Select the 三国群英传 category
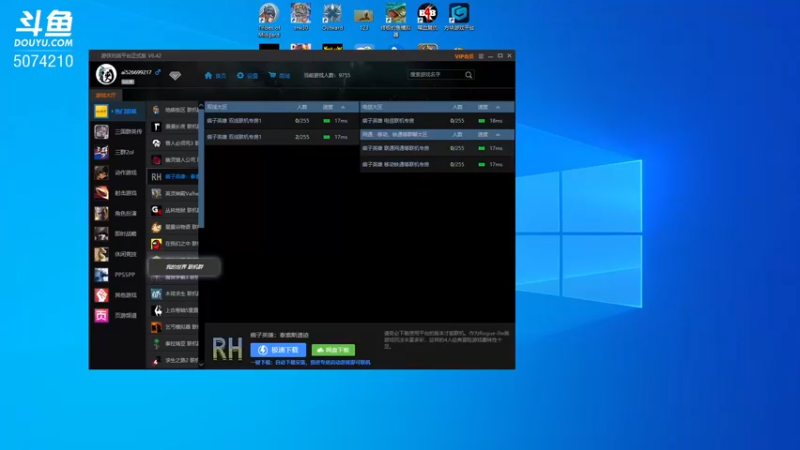800x450 pixels. pyautogui.click(x=117, y=132)
